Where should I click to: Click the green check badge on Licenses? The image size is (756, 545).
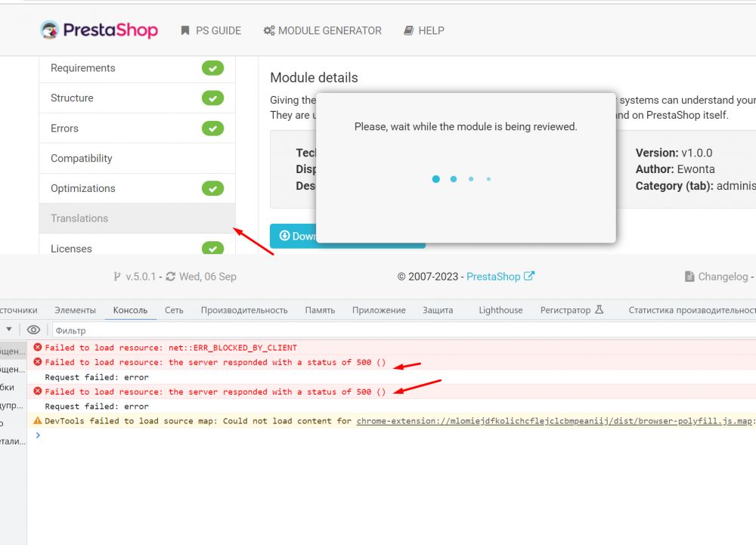pyautogui.click(x=212, y=248)
